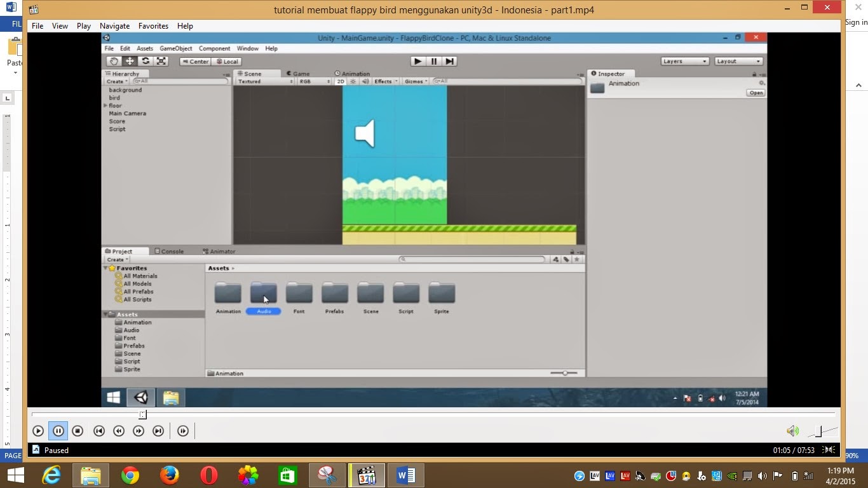Screen dimensions: 868x488
Task: Click the audio source speaker gizmo in scene
Action: (365, 133)
